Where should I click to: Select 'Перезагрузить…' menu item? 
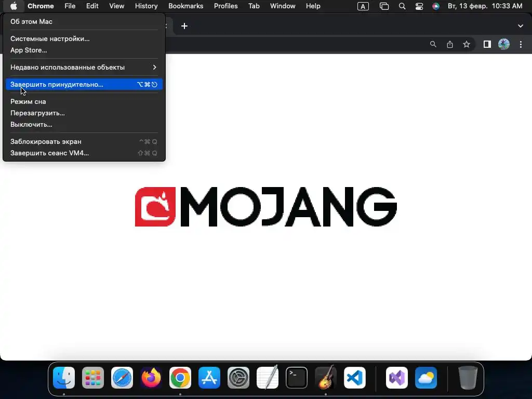(x=84, y=113)
